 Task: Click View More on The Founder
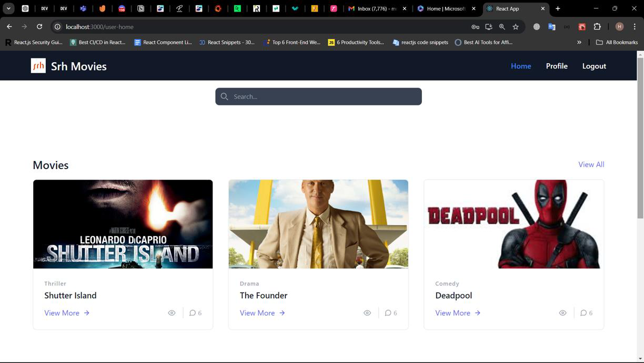tap(263, 313)
